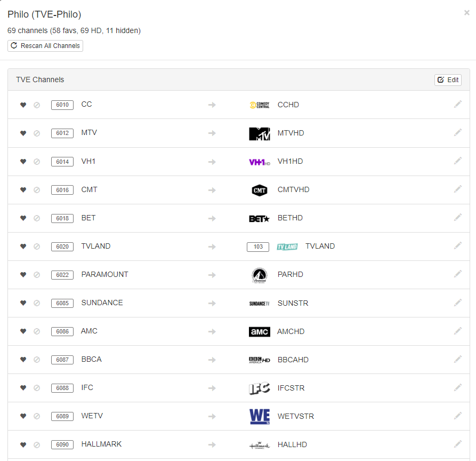476x461 pixels.
Task: Edit the MTV channel mapping pencil
Action: 458,132
